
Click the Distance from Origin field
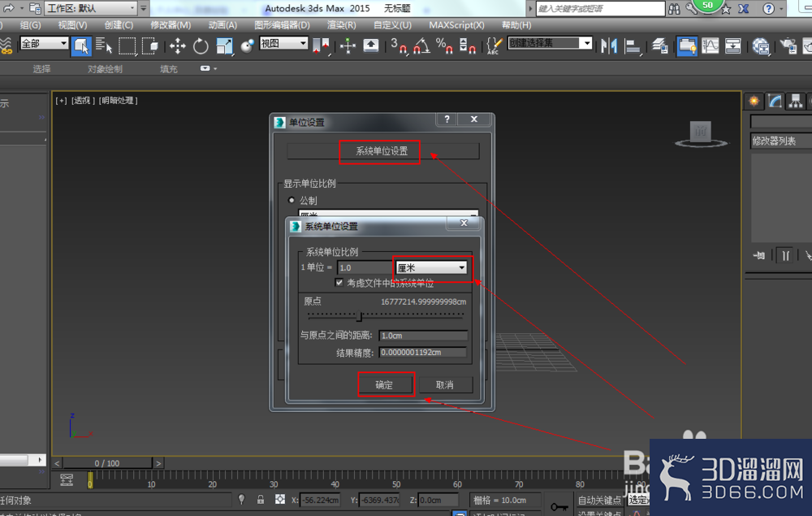click(x=424, y=336)
